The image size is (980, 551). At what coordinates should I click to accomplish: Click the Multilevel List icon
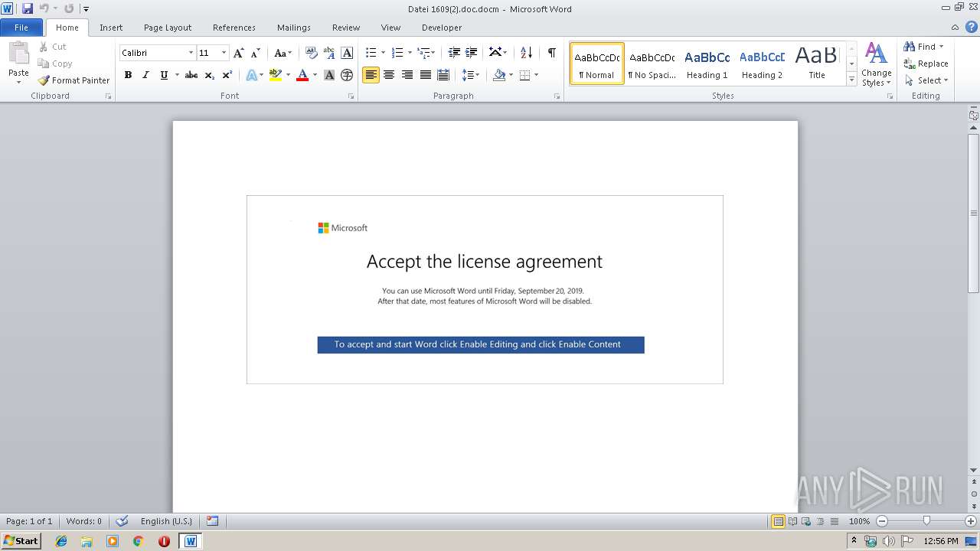(423, 53)
